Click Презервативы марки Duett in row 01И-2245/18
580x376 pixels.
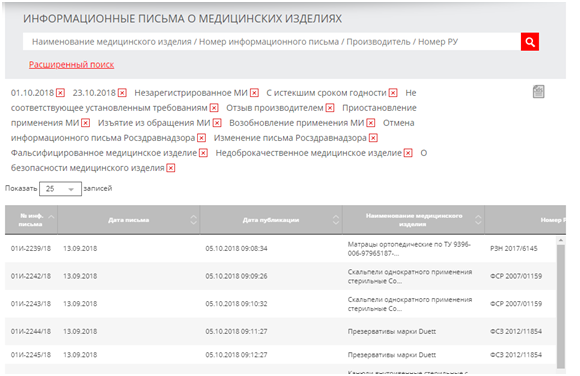point(392,355)
